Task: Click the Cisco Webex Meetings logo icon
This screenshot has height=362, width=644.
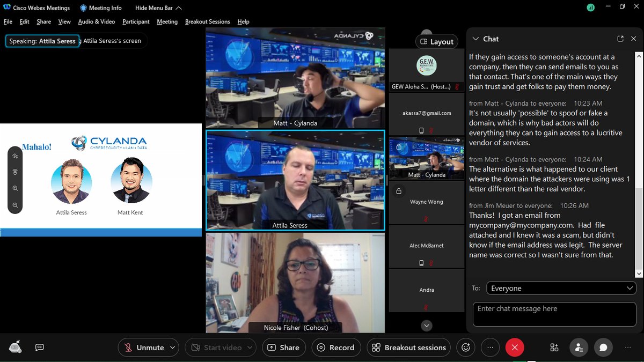Action: [7, 8]
